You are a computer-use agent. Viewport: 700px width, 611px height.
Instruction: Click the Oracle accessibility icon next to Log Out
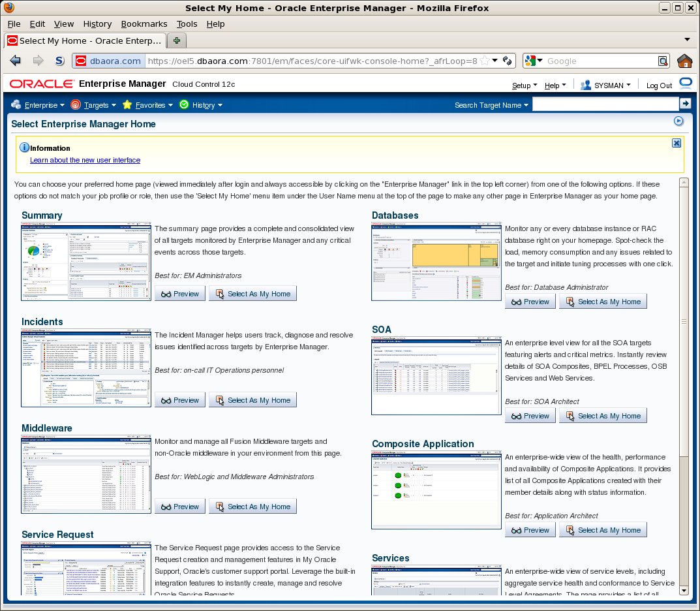[x=686, y=83]
